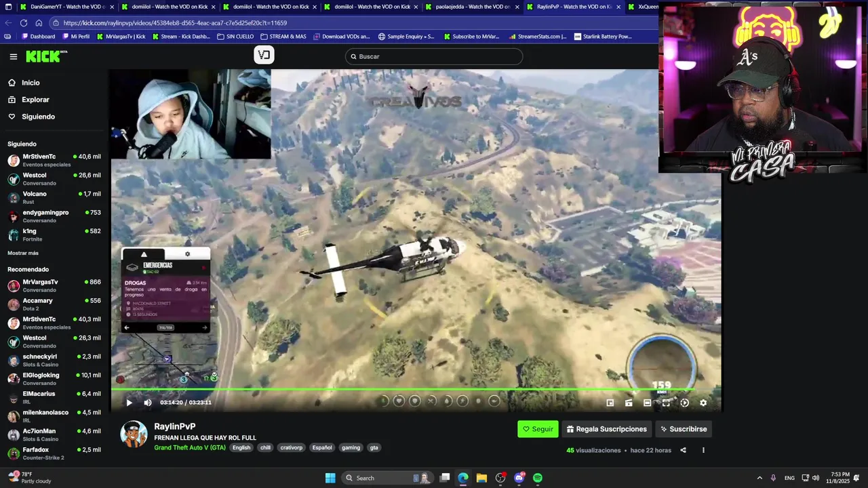Focus the Buscar search field
Screen dimensions: 868x488
434,56
